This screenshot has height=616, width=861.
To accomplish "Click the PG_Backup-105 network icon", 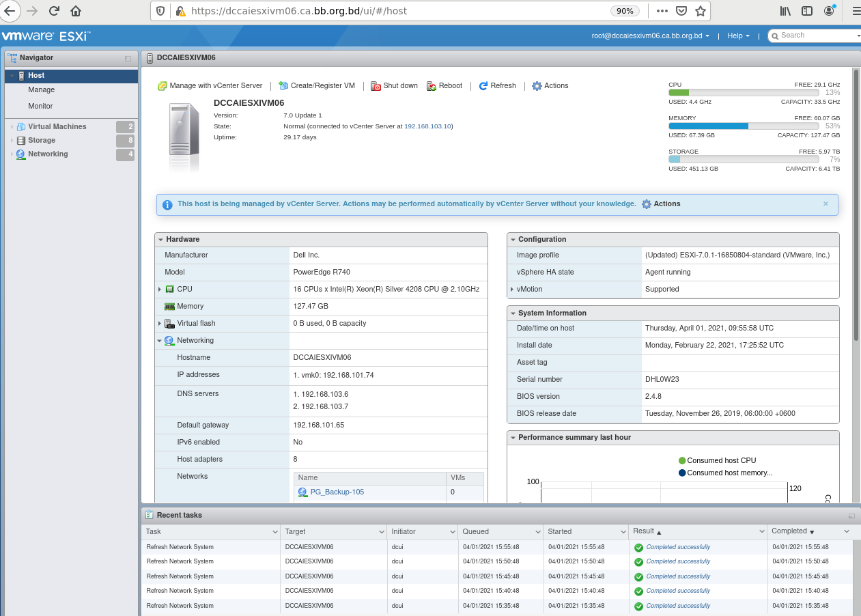I will coord(303,492).
